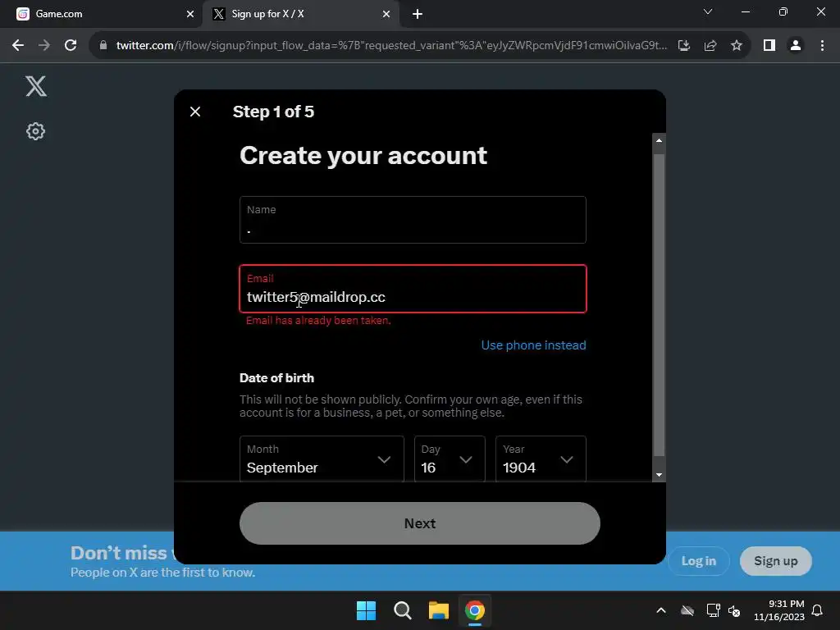Screen dimensions: 840x630
Task: Open the settings gear in the sidebar
Action: [35, 131]
